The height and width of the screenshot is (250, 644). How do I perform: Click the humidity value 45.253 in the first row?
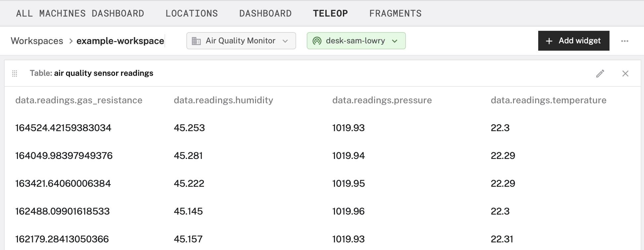189,127
